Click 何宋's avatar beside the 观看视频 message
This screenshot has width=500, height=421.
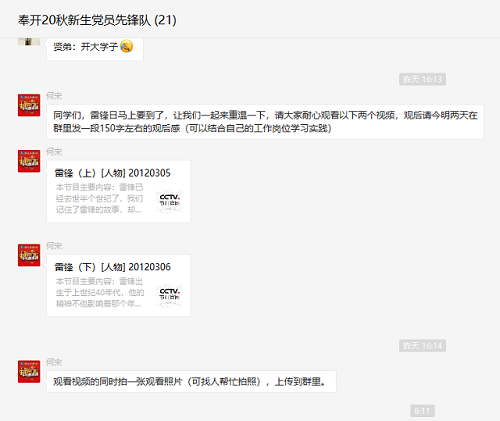point(29,371)
